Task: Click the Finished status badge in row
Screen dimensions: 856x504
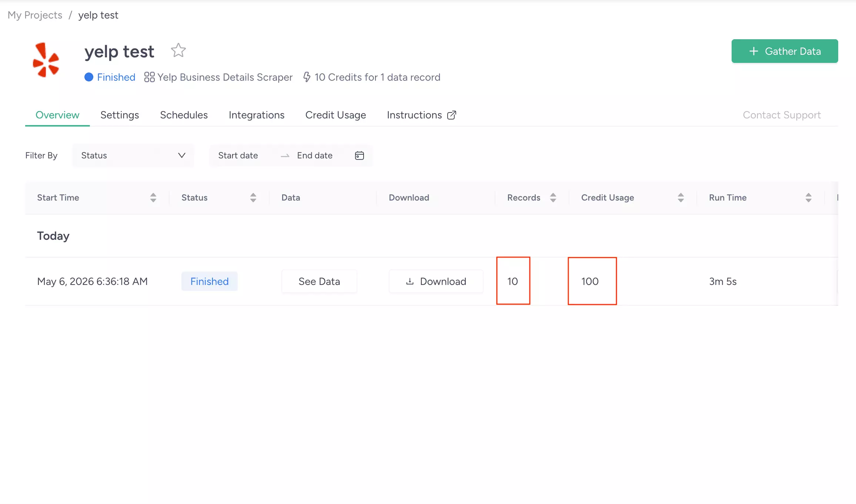Action: point(209,281)
